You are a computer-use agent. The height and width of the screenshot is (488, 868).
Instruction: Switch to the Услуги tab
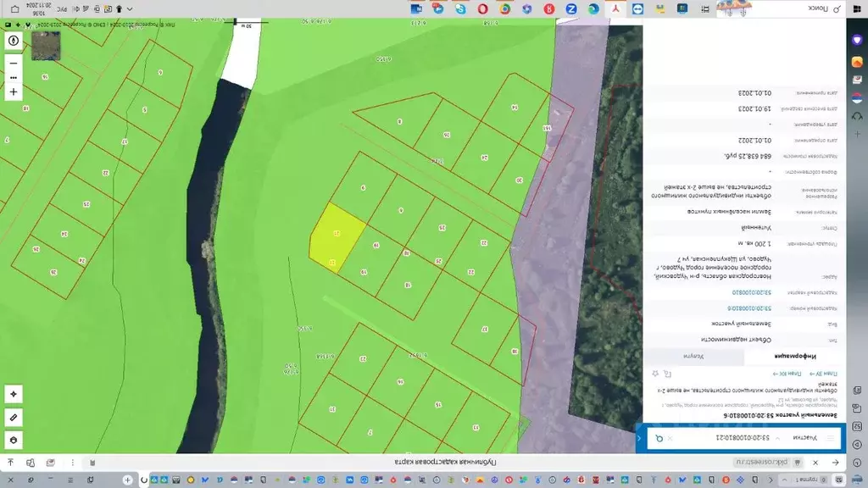tap(693, 357)
